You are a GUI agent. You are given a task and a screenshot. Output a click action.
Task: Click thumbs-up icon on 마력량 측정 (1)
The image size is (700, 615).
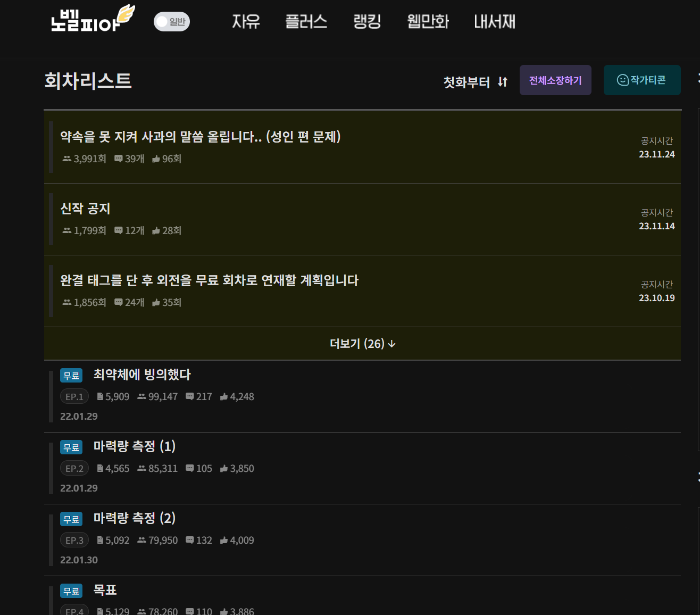224,469
